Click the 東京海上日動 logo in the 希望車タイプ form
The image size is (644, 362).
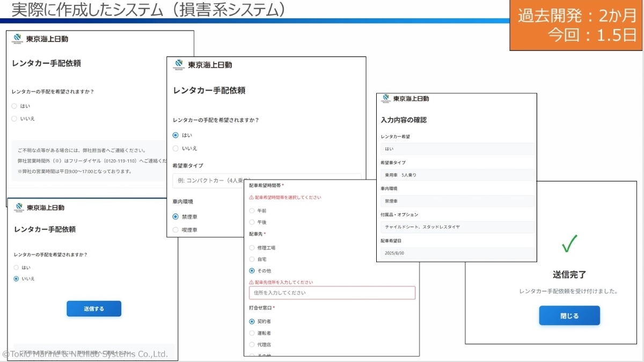202,65
